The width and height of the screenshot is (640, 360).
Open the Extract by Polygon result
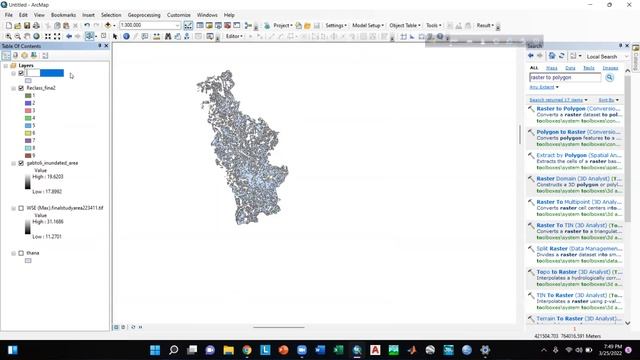pyautogui.click(x=578, y=156)
